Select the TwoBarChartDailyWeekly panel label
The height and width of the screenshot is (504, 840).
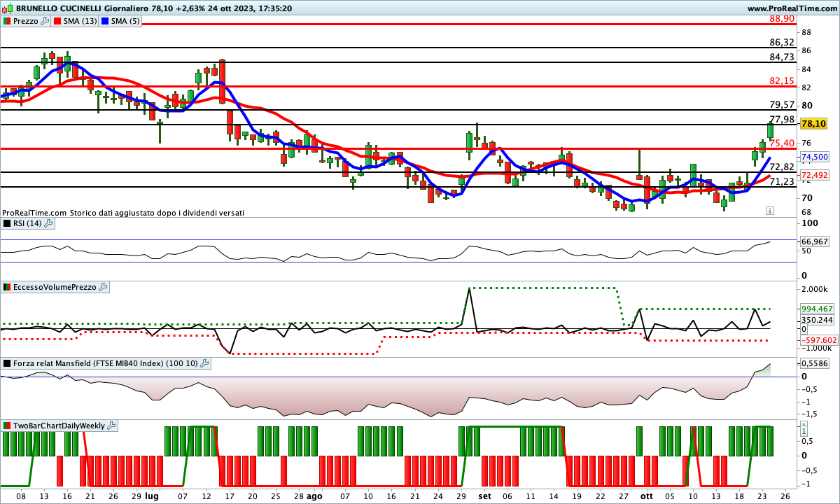pos(59,425)
